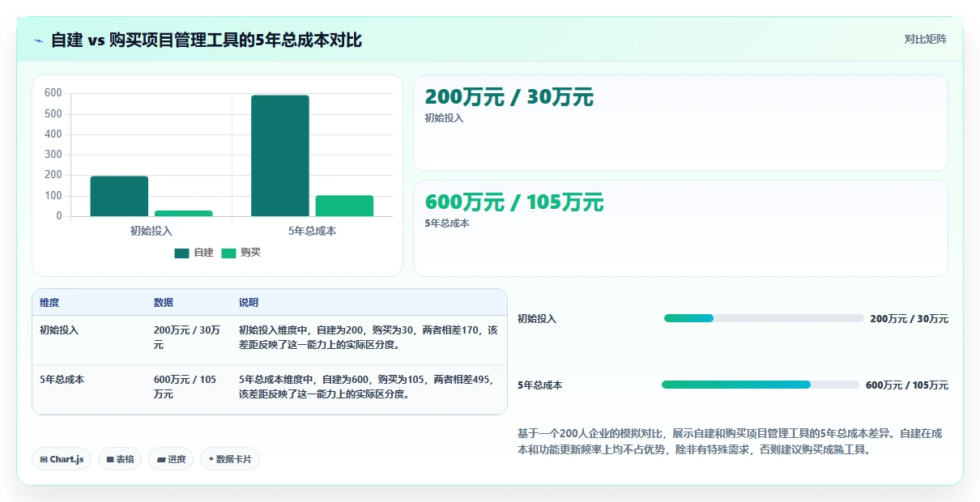Click the 5年总成本 table row label
This screenshot has width=980, height=502.
pos(62,379)
